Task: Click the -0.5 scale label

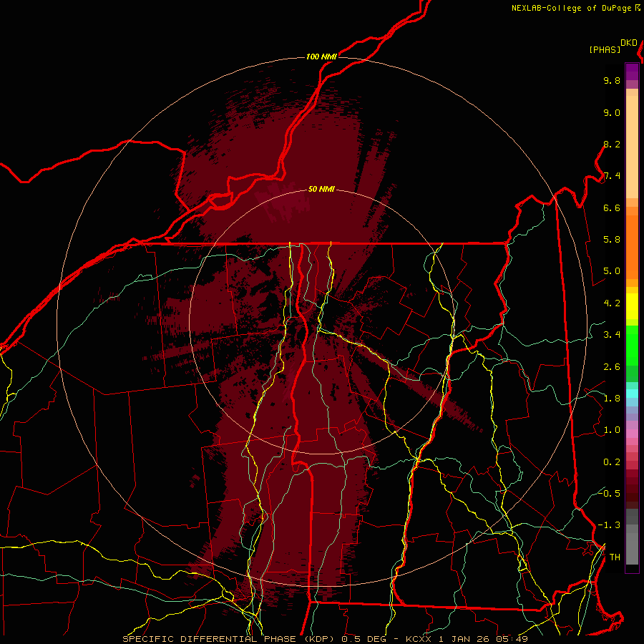Action: coord(609,493)
